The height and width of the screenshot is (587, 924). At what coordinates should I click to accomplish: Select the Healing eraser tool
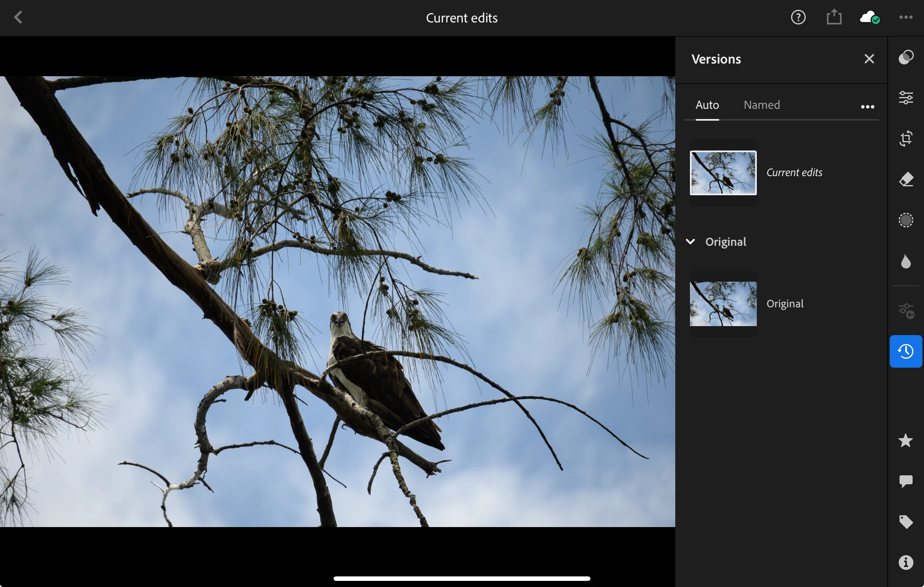click(906, 179)
